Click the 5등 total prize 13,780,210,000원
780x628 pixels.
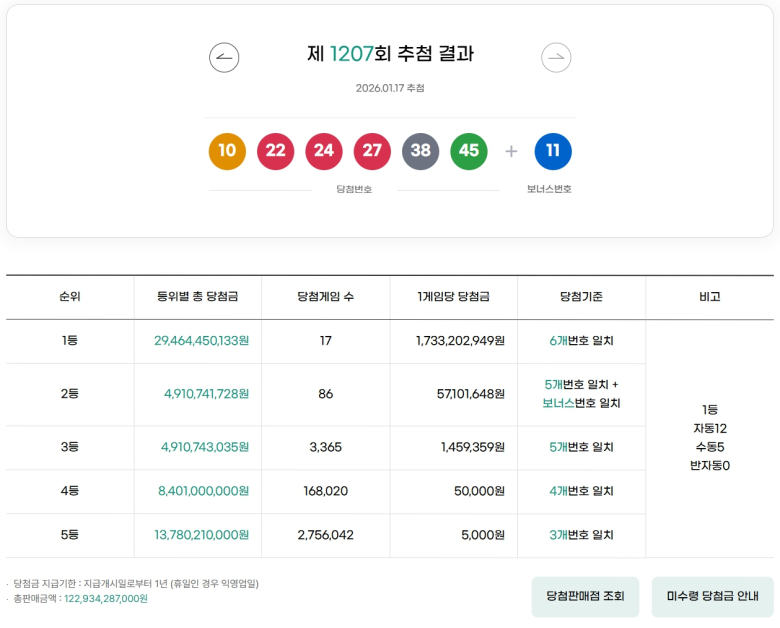(201, 535)
